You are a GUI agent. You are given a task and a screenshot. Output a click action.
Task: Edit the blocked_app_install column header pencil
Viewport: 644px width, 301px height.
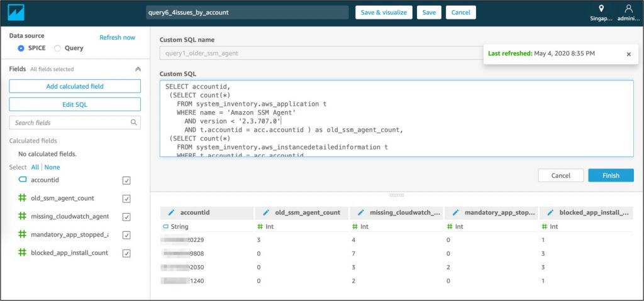(x=551, y=212)
